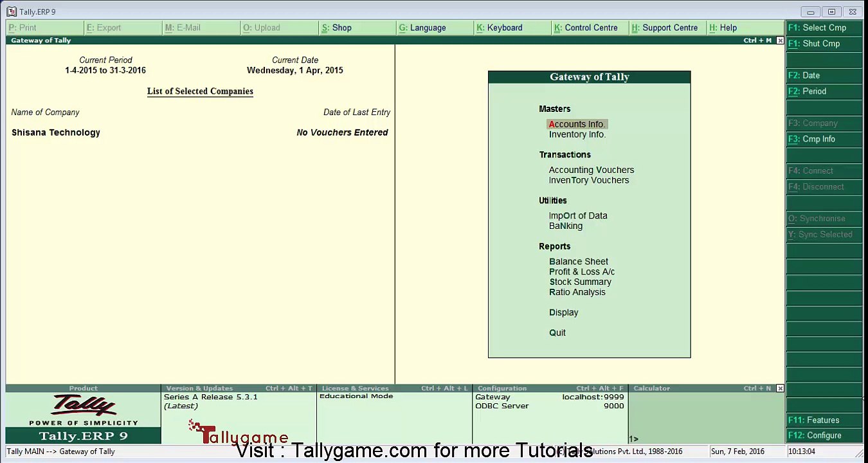868x463 pixels.
Task: Open the Display menu entry
Action: (x=563, y=313)
